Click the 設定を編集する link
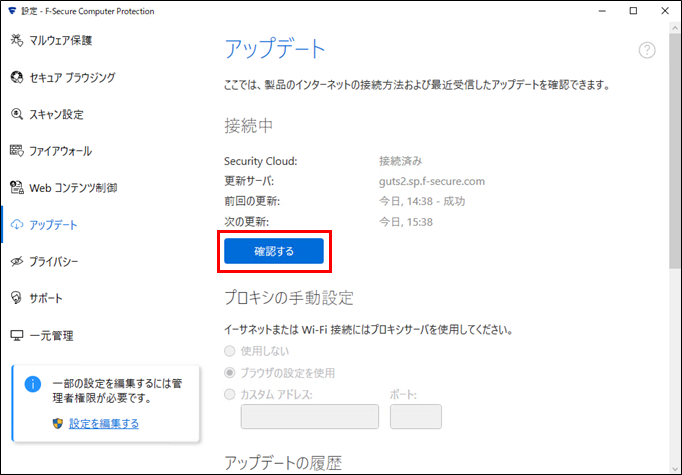The image size is (682, 475). [104, 423]
